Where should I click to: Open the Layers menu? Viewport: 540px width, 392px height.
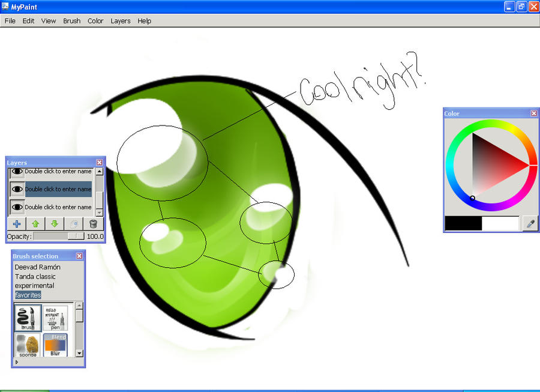click(x=120, y=21)
